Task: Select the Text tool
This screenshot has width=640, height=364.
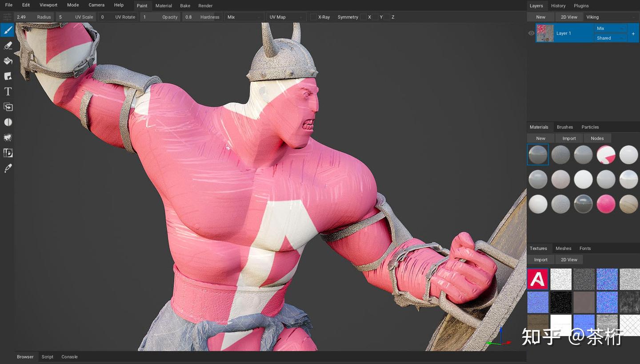Action: (7, 91)
